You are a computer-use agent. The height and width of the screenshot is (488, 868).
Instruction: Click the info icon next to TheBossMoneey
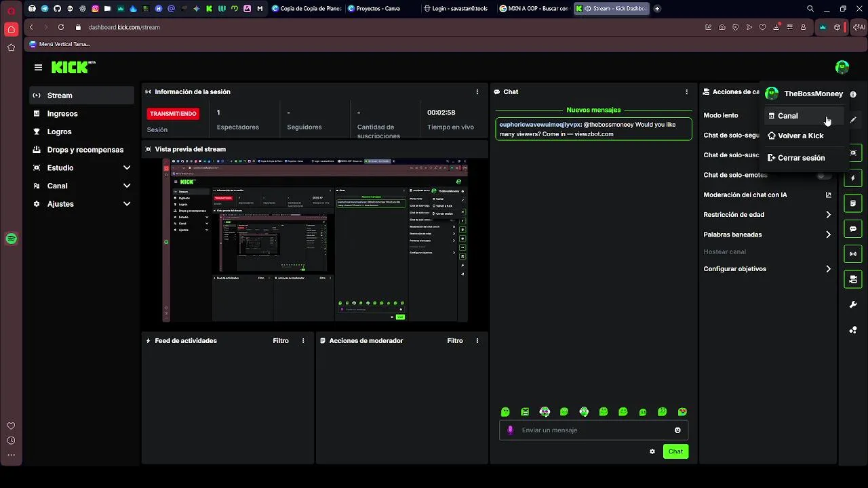[853, 94]
